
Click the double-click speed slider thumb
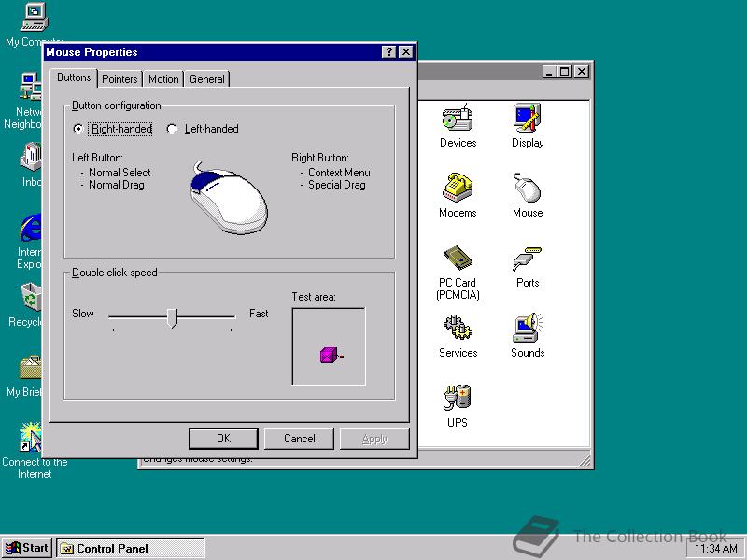(173, 317)
